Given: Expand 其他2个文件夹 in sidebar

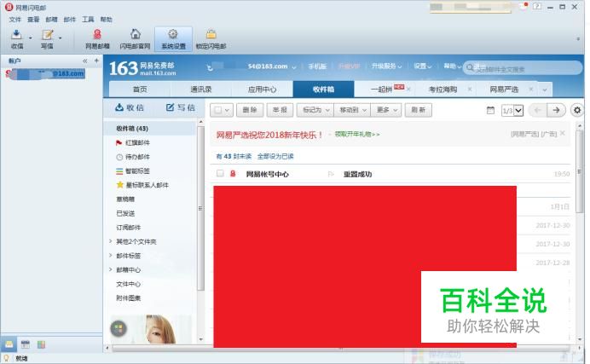Looking at the screenshot, I should [111, 241].
